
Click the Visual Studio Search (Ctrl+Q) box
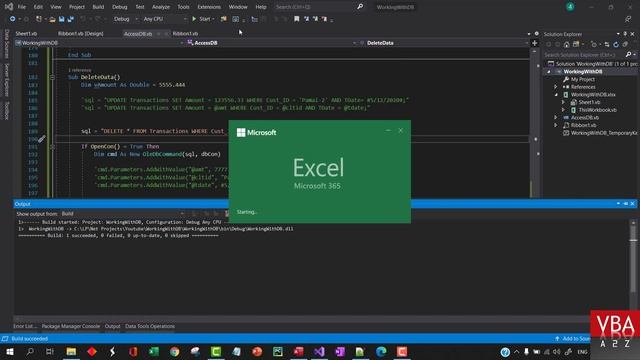tap(314, 7)
